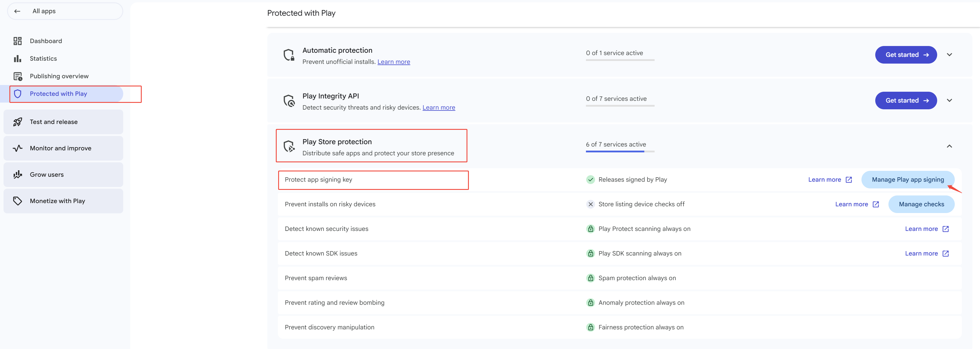
Task: Expand the Play Integrity API section chevron
Action: [x=949, y=101]
